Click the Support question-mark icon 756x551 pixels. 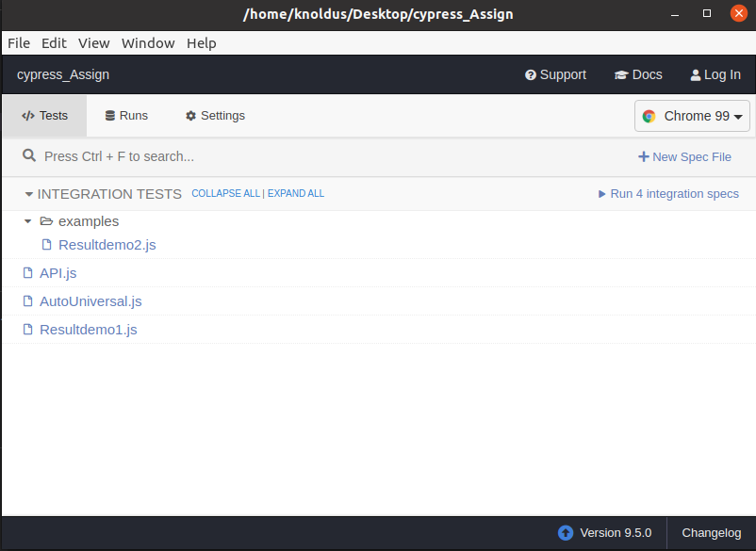pyautogui.click(x=531, y=75)
